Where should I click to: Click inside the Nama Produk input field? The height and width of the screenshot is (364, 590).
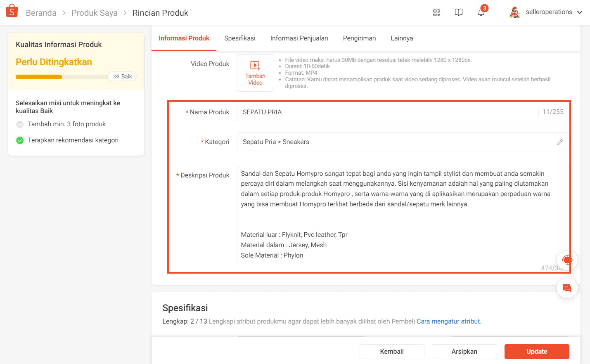[372, 112]
